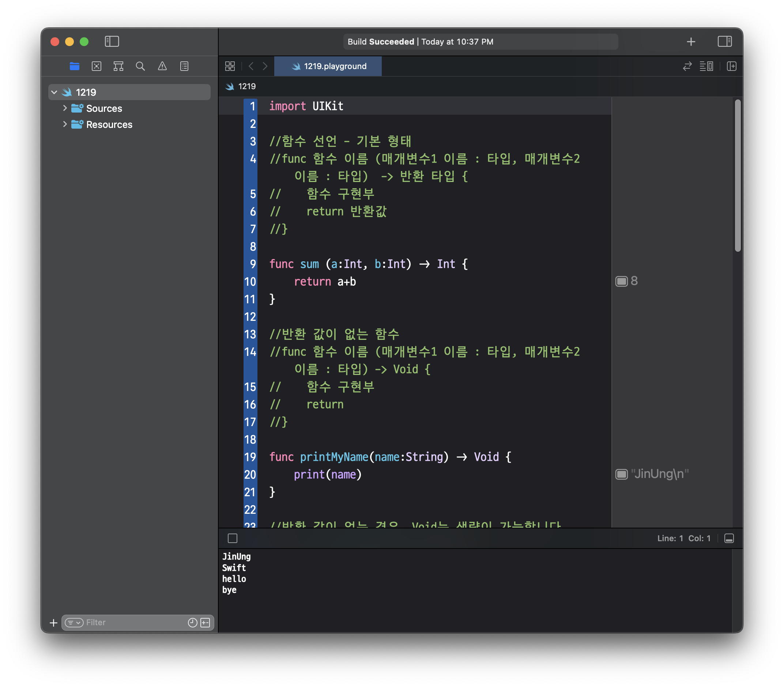Show quick look for "JinUng\n" result

[621, 474]
